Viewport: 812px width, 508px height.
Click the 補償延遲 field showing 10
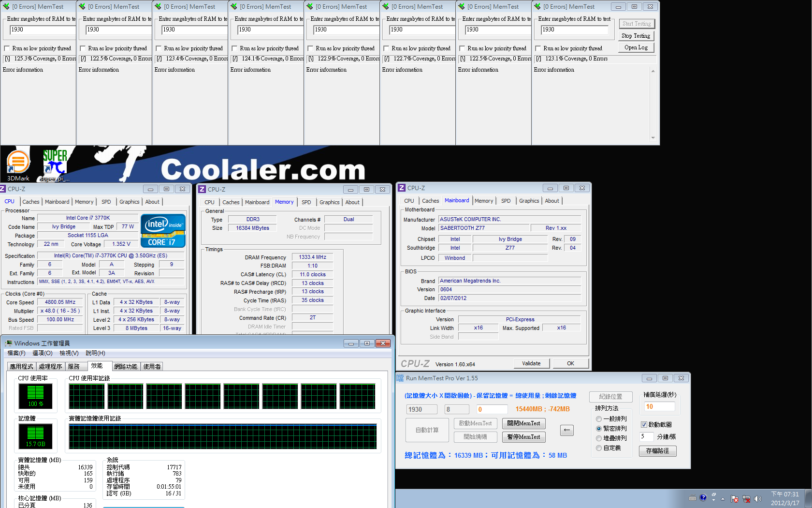660,407
